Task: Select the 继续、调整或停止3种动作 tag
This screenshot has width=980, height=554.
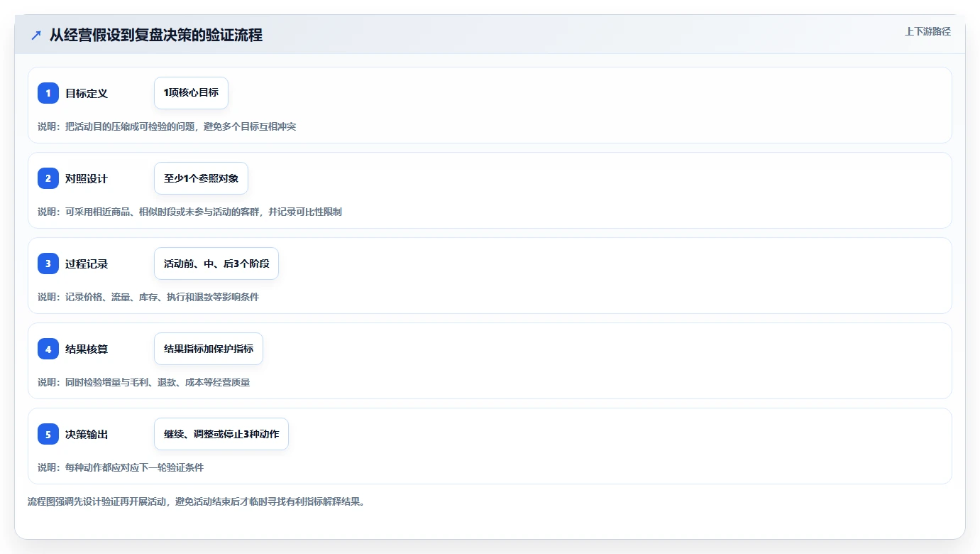Action: pos(221,434)
